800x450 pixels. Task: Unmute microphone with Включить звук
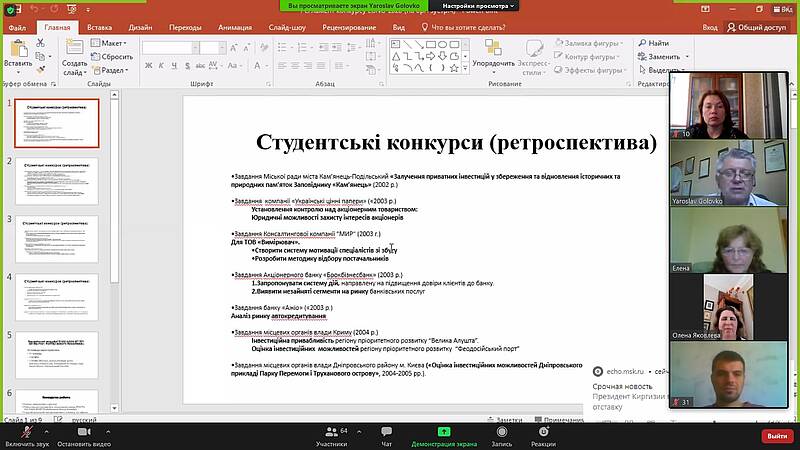point(27,437)
